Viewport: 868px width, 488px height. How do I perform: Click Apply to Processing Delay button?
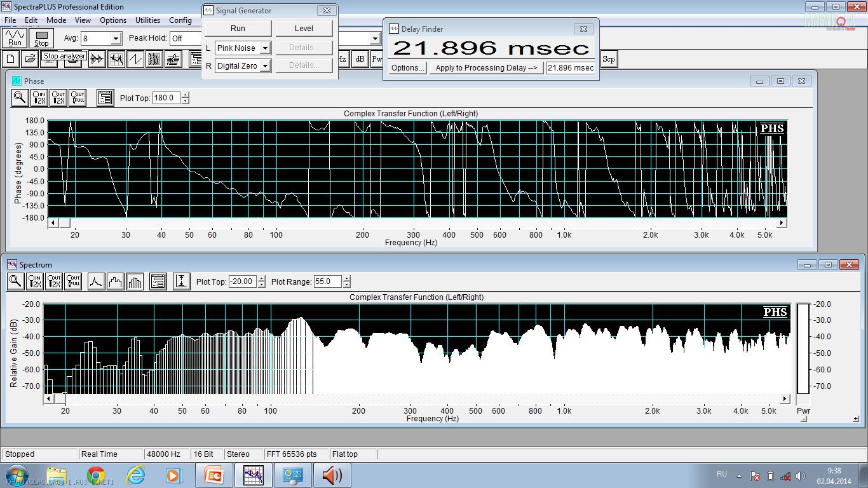[x=486, y=68]
